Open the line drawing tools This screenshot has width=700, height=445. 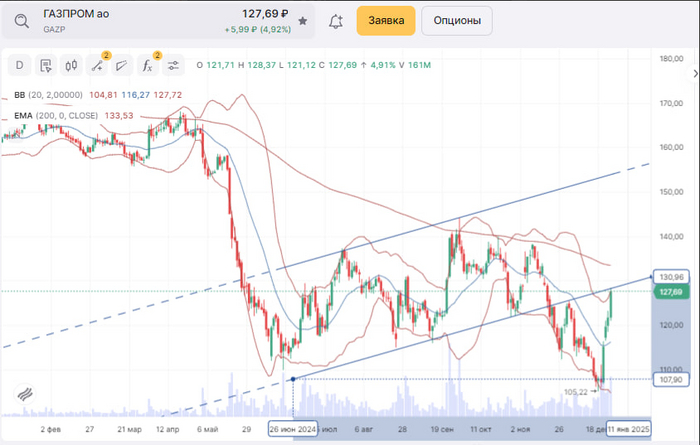[x=97, y=66]
